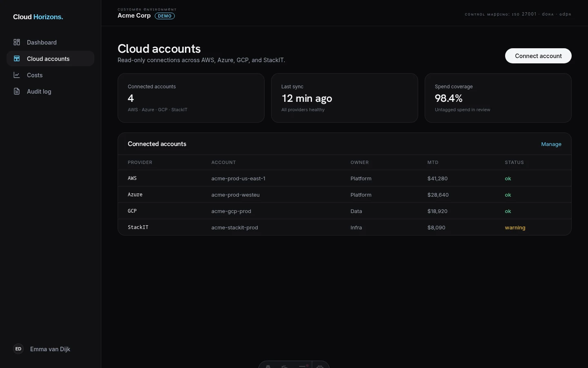
Task: Select Cloud accounts in sidebar
Action: (x=50, y=58)
